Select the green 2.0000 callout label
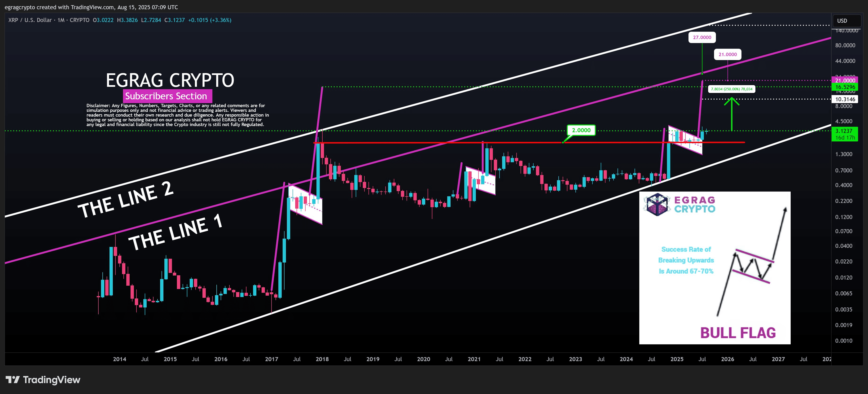The image size is (868, 394). click(581, 130)
